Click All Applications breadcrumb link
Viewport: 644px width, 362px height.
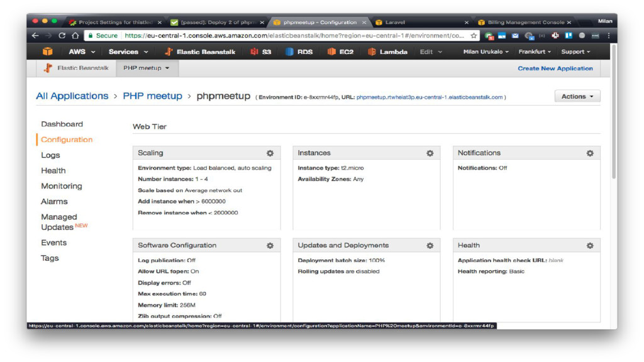72,96
